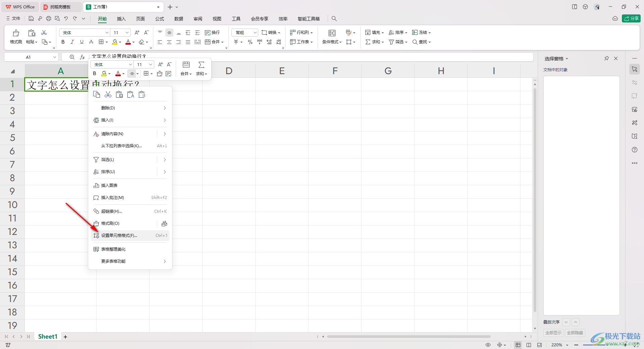The image size is (644, 349).
Task: Expand the 合并 merge dropdown in ribbon
Action: (x=222, y=42)
